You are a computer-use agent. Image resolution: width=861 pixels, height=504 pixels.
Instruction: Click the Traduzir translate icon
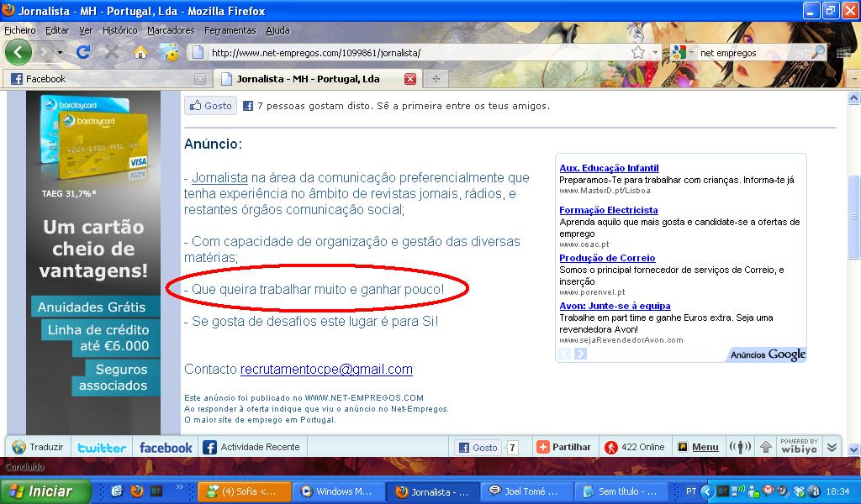pyautogui.click(x=19, y=447)
